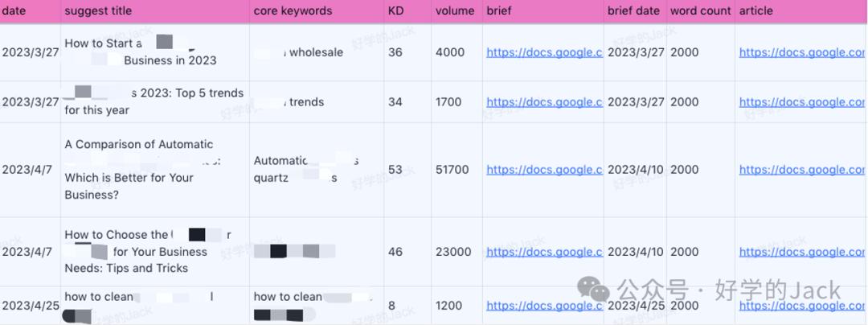Click the "word count" column header
The width and height of the screenshot is (868, 325).
click(700, 11)
